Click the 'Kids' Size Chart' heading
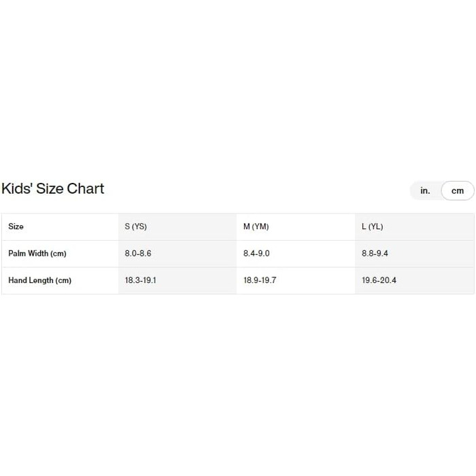Screen dimensions: 476x476 pos(53,188)
